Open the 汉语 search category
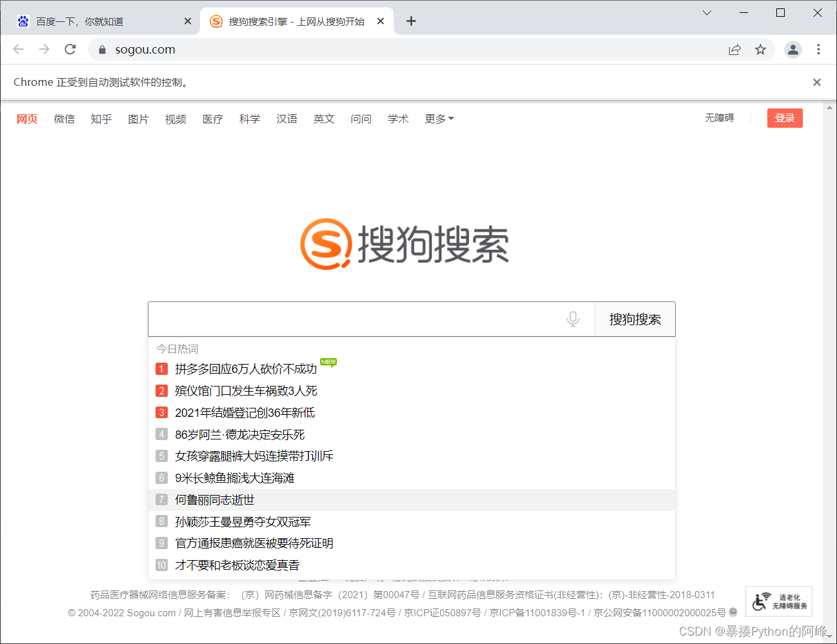This screenshot has width=837, height=644. point(287,119)
